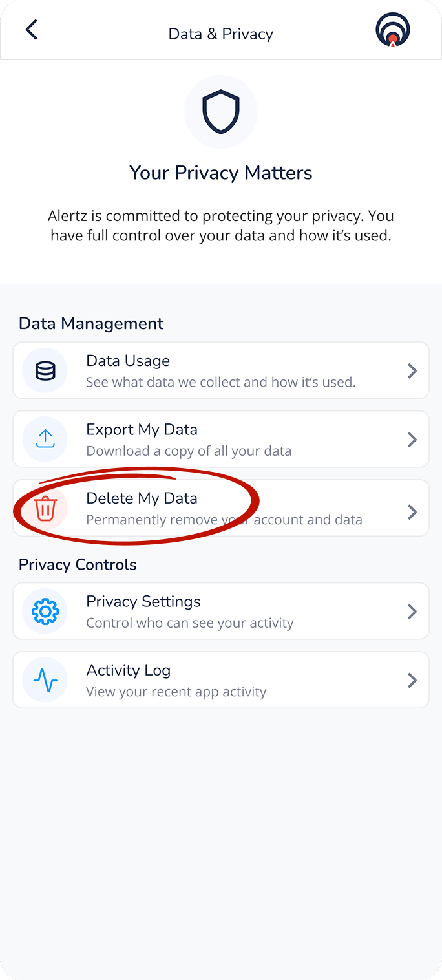This screenshot has width=442, height=980.
Task: Select the Export My Data label
Action: pyautogui.click(x=142, y=430)
